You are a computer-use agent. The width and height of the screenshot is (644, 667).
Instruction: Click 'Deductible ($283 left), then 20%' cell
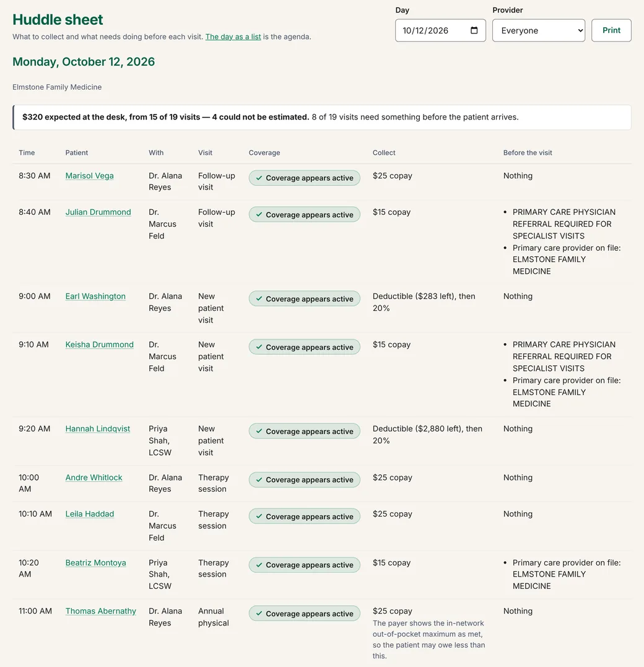(424, 302)
